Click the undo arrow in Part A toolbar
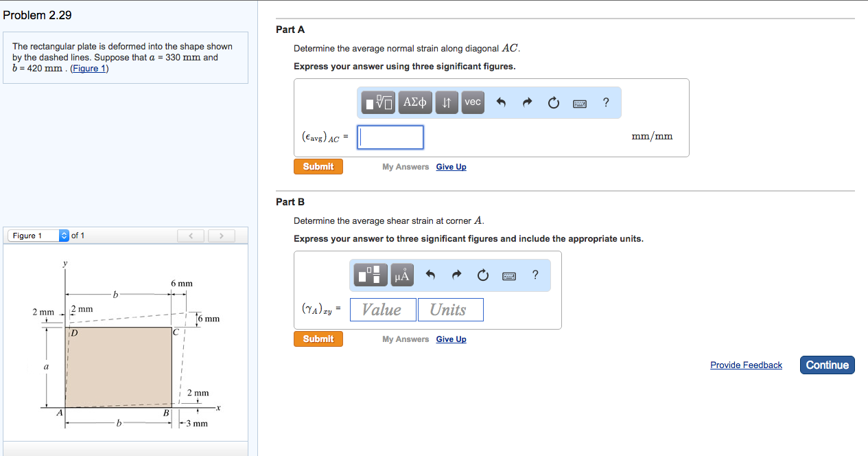868x456 pixels. pos(501,103)
